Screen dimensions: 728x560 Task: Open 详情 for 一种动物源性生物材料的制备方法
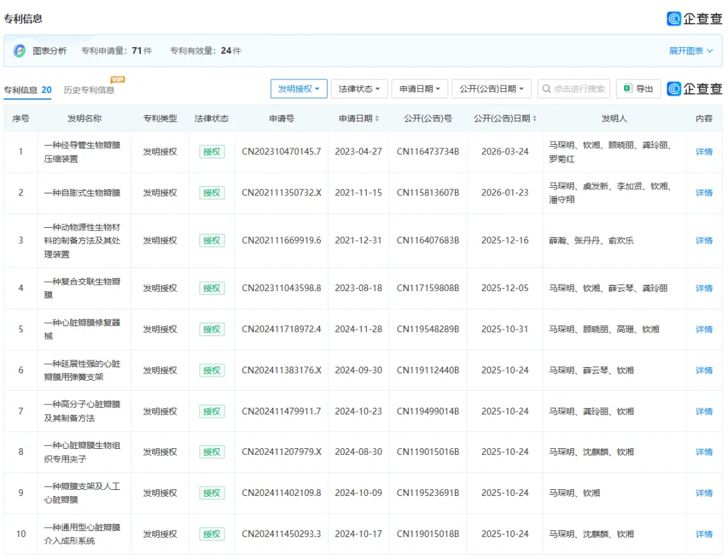(x=704, y=241)
